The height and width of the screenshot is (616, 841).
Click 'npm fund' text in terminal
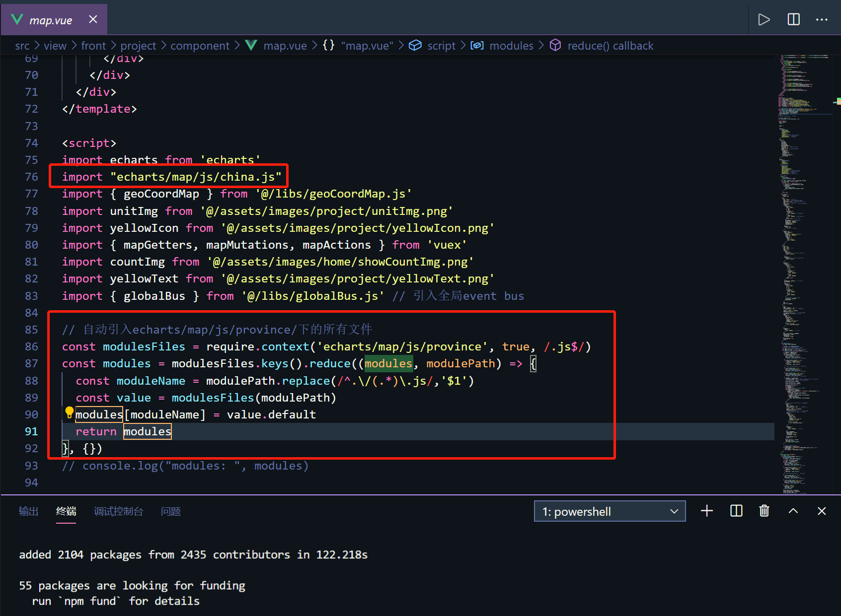(90, 601)
